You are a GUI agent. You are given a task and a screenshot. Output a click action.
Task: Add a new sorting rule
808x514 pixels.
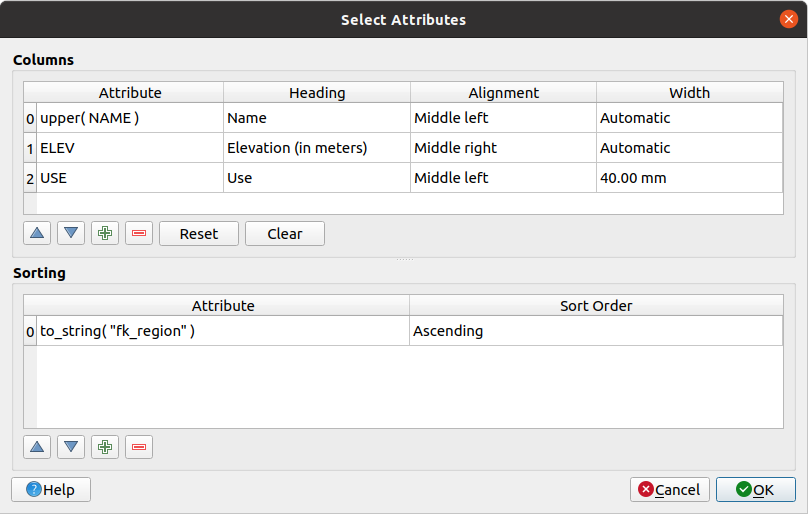pyautogui.click(x=105, y=447)
